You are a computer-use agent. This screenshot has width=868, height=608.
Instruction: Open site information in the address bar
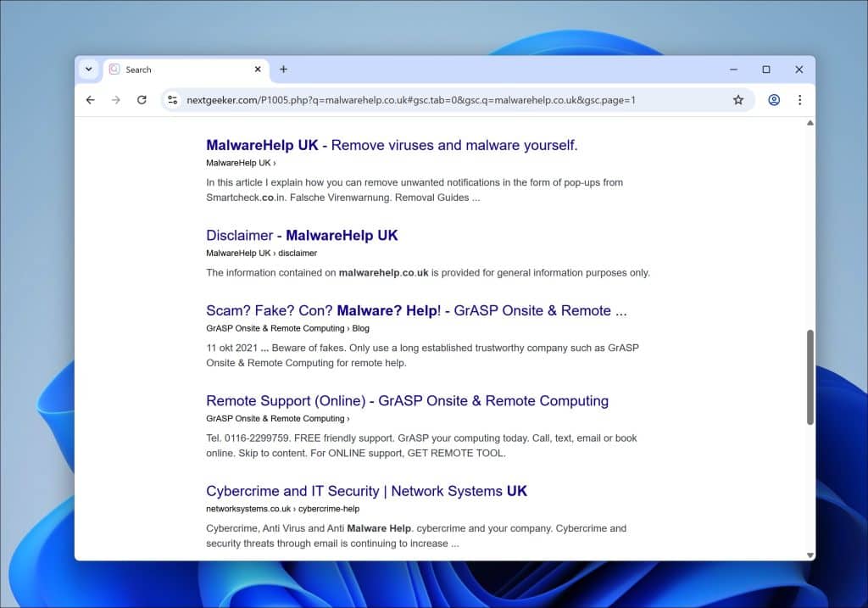click(172, 99)
